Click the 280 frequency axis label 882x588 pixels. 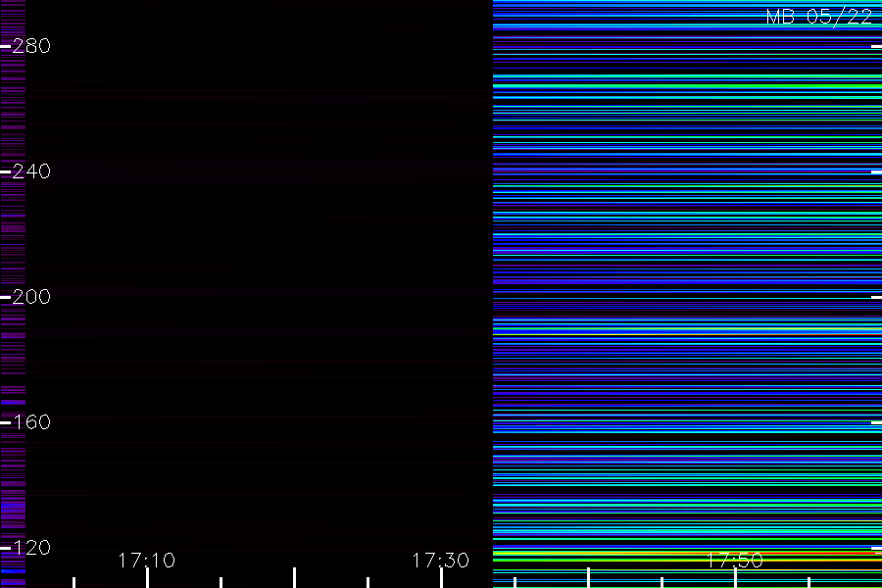[31, 46]
